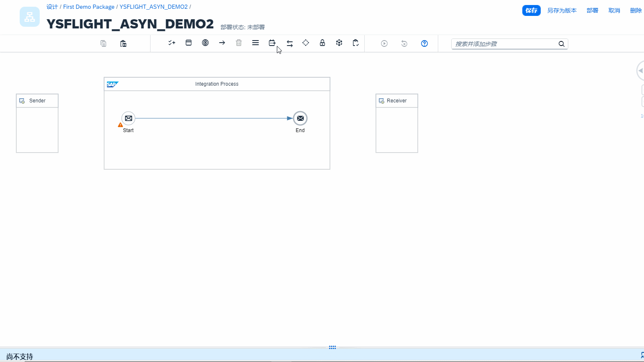This screenshot has width=644, height=362.
Task: Open the Participants palette icon
Action: pyautogui.click(x=171, y=43)
